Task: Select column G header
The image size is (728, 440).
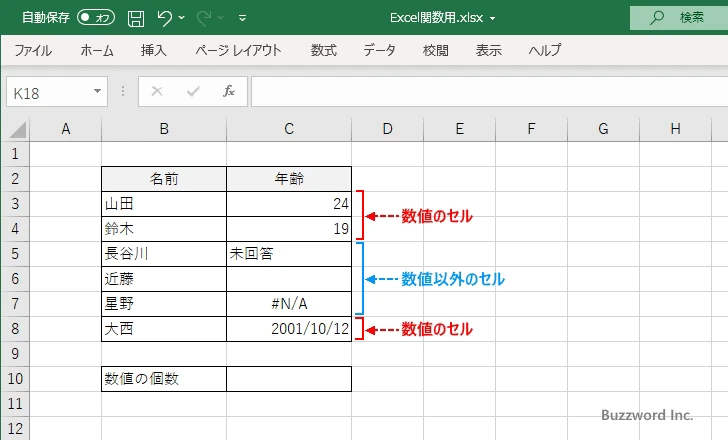Action: [x=603, y=129]
